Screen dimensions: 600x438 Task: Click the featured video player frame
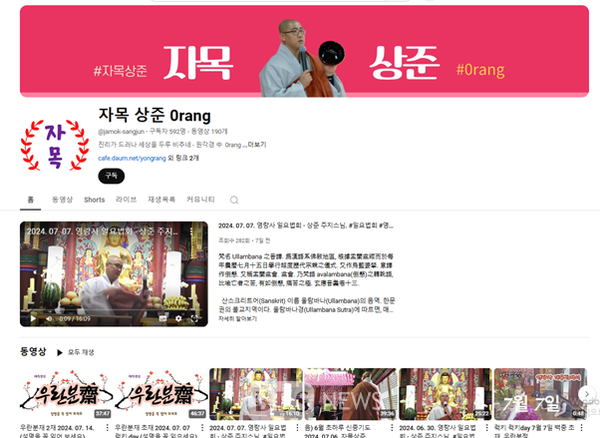pyautogui.click(x=114, y=274)
